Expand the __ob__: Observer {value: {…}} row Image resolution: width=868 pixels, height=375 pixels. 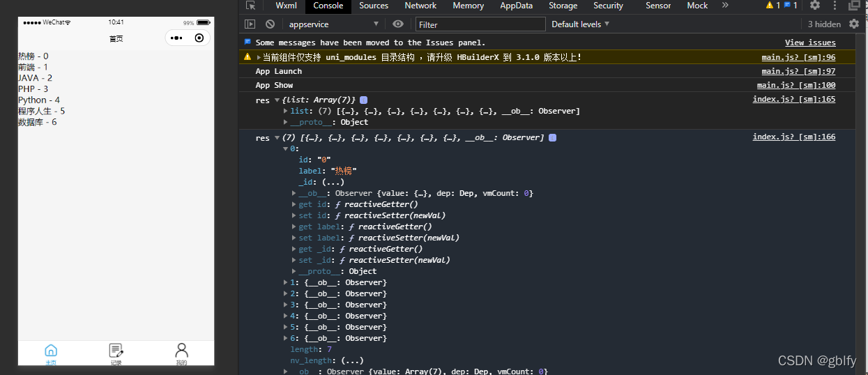[294, 193]
